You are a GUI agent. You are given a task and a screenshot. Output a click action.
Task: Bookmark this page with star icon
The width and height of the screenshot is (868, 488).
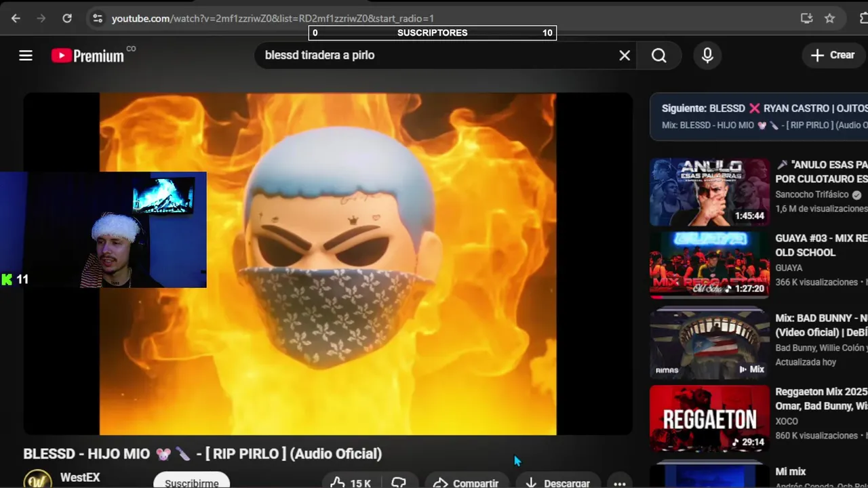[x=829, y=18]
